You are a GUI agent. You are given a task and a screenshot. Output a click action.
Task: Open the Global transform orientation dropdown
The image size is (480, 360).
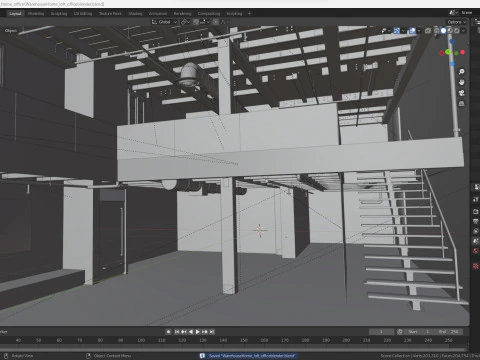(x=164, y=22)
